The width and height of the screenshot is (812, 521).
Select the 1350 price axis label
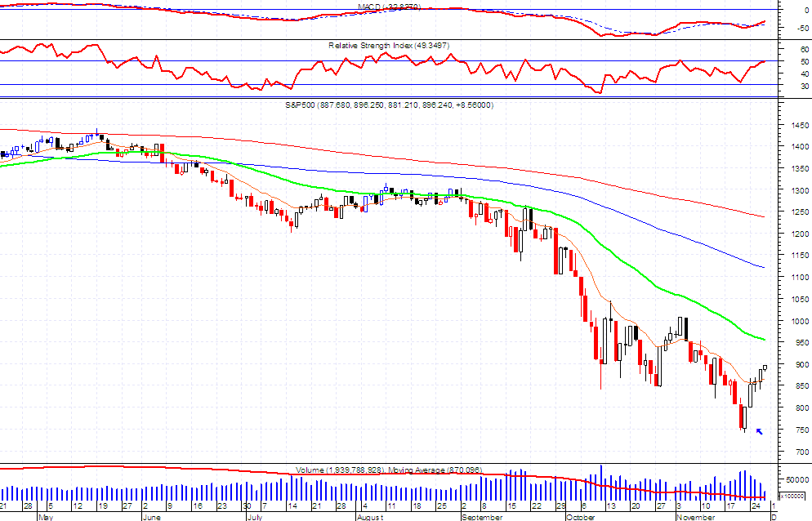pyautogui.click(x=800, y=169)
